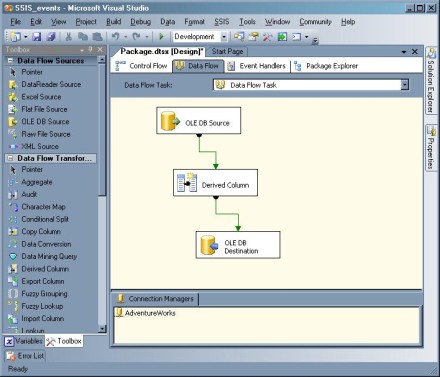
Task: Click the Save All toolbar icon
Action: pyautogui.click(x=50, y=36)
